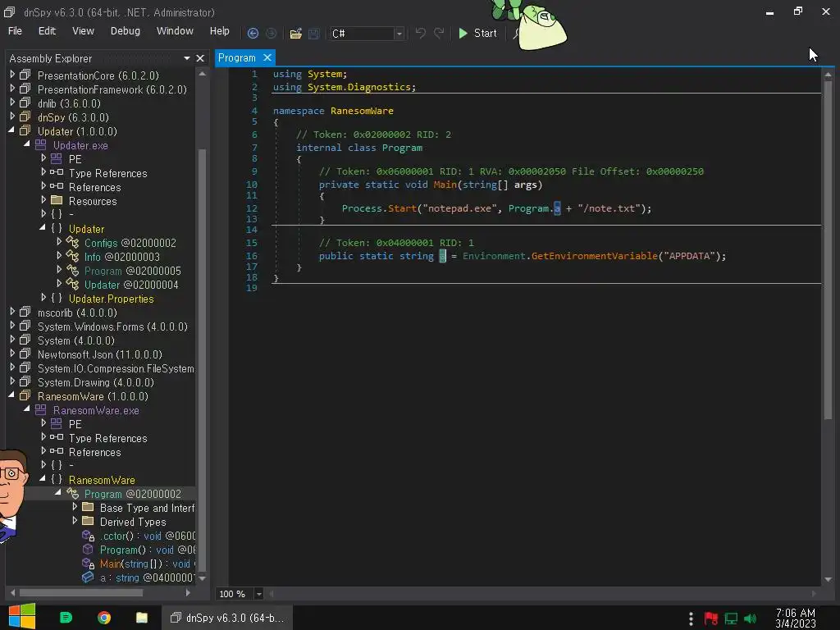Expand the PresentationCore (6.0.2.0) assembly
Viewport: 840px width, 630px height.
coord(12,75)
